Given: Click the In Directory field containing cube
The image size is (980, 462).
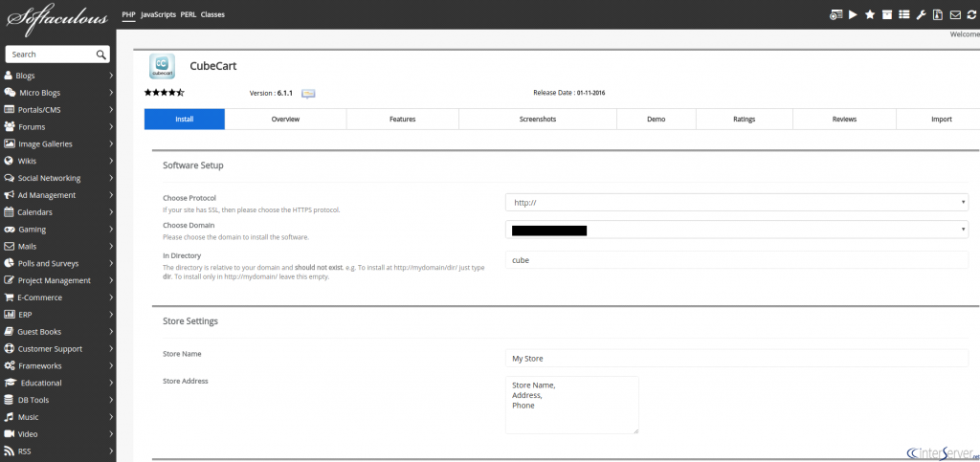Looking at the screenshot, I should (737, 260).
